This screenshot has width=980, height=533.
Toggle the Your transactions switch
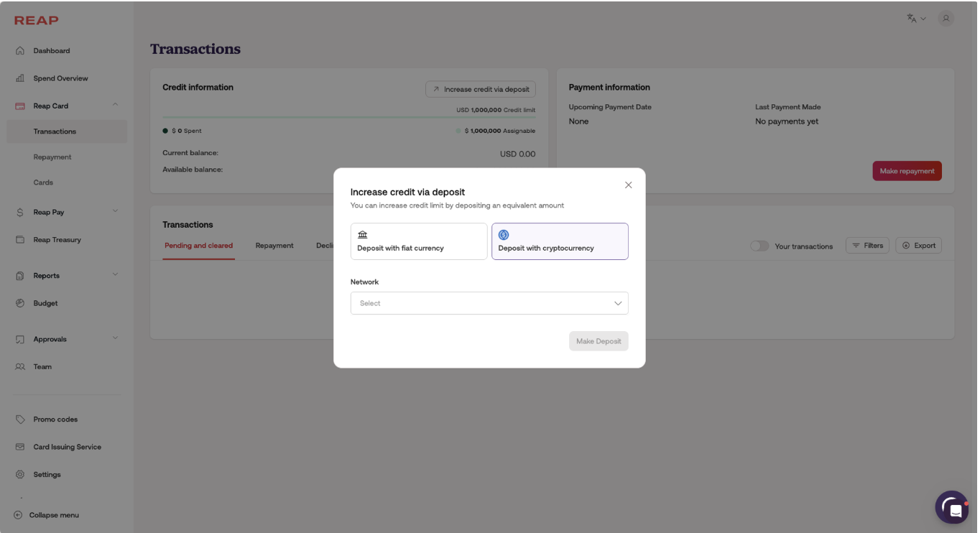point(759,246)
